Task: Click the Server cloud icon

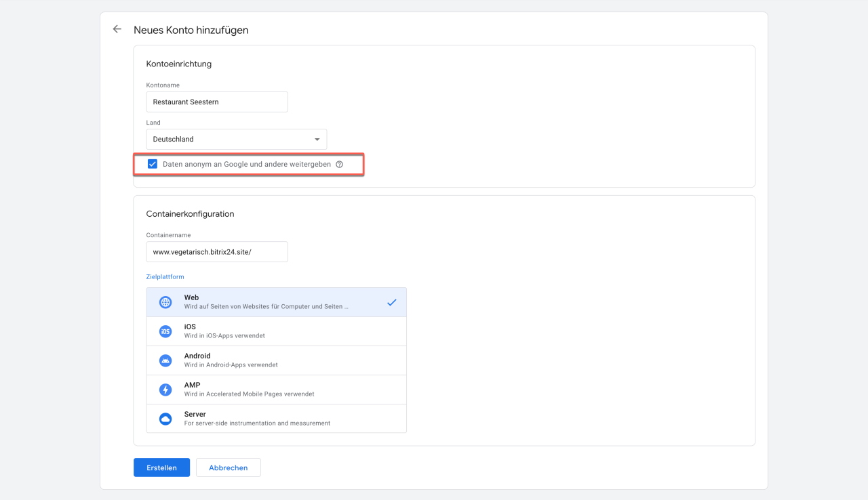Action: (165, 419)
